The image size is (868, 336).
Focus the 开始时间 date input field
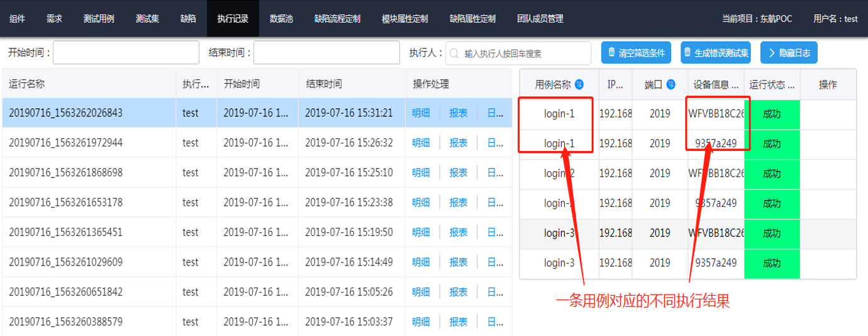(117, 53)
